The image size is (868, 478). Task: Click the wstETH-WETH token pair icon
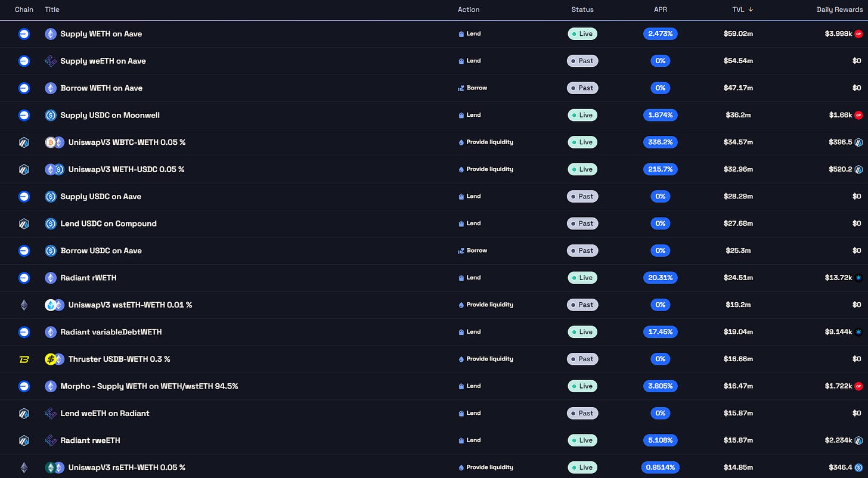[55, 305]
